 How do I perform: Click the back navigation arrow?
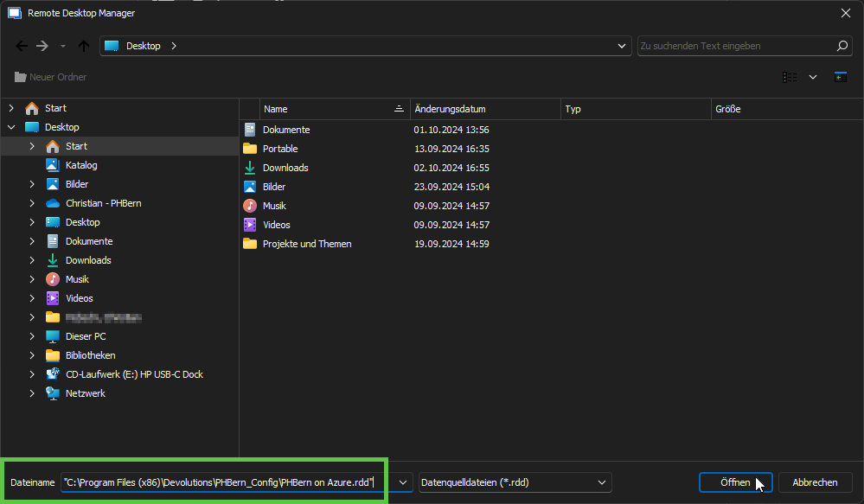coord(22,46)
